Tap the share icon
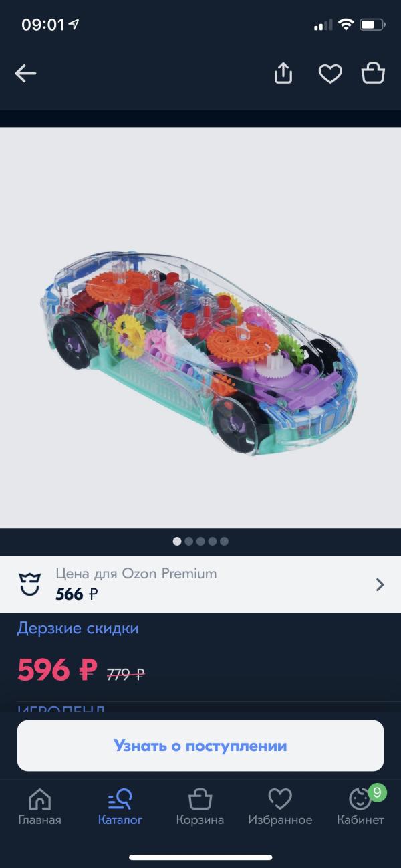The image size is (401, 868). pos(283,73)
